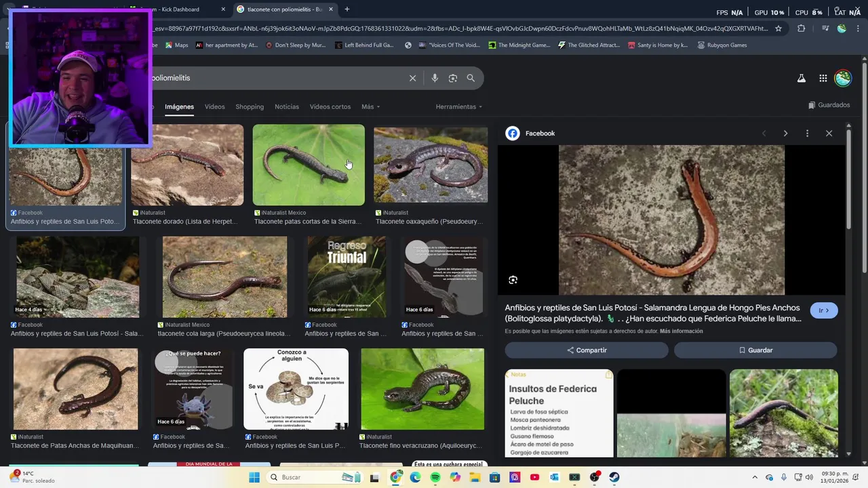Click the large salamander preview image

point(671,220)
